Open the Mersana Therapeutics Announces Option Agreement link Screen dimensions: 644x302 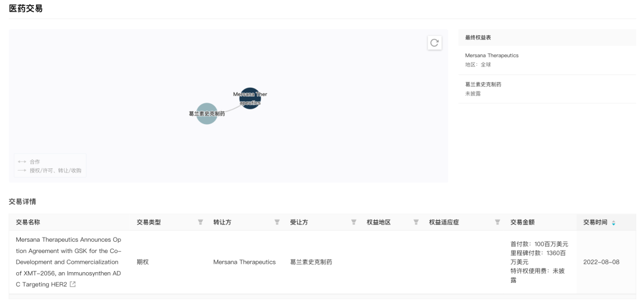coord(69,262)
